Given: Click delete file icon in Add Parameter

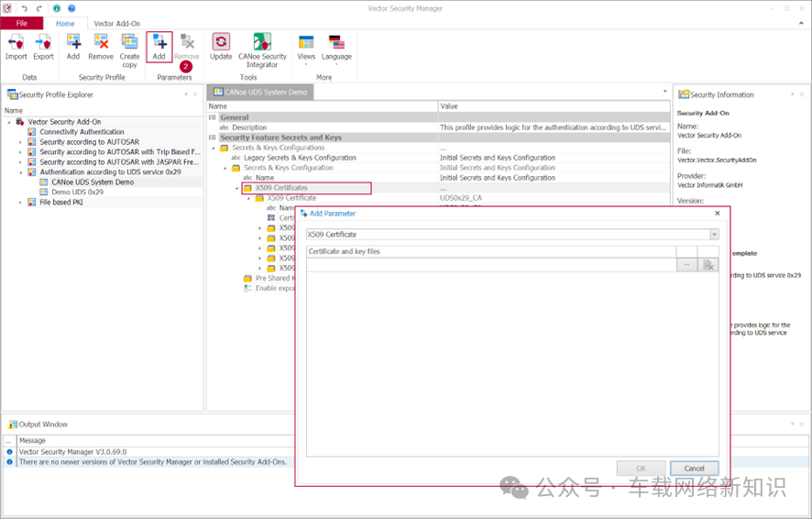Looking at the screenshot, I should 708,265.
